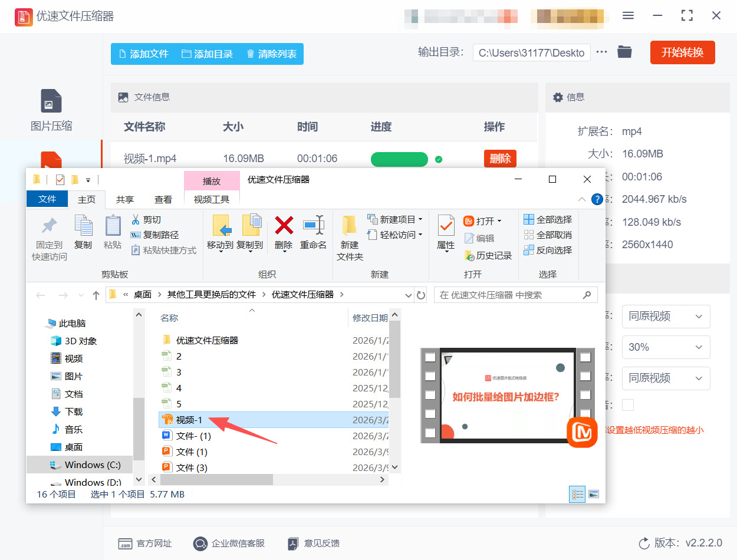The width and height of the screenshot is (737, 560).
Task: Enable the checkbox below the compression dropdowns
Action: pos(627,405)
